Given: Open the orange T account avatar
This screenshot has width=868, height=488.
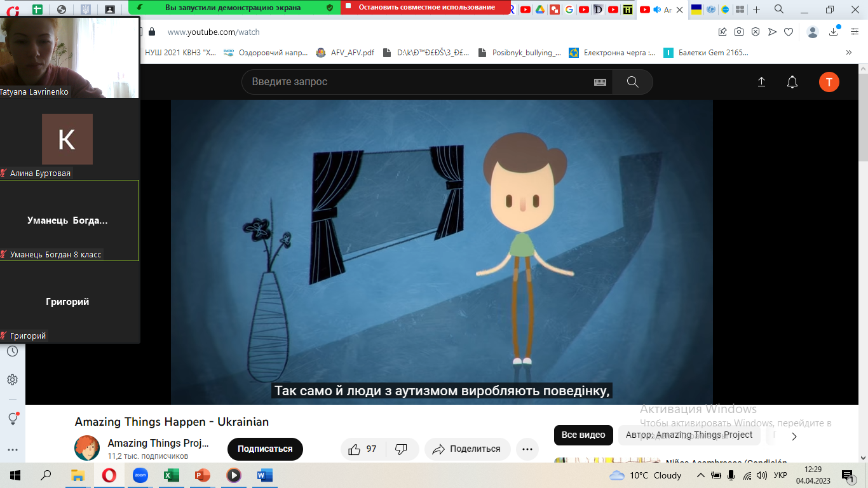Looking at the screenshot, I should tap(829, 82).
